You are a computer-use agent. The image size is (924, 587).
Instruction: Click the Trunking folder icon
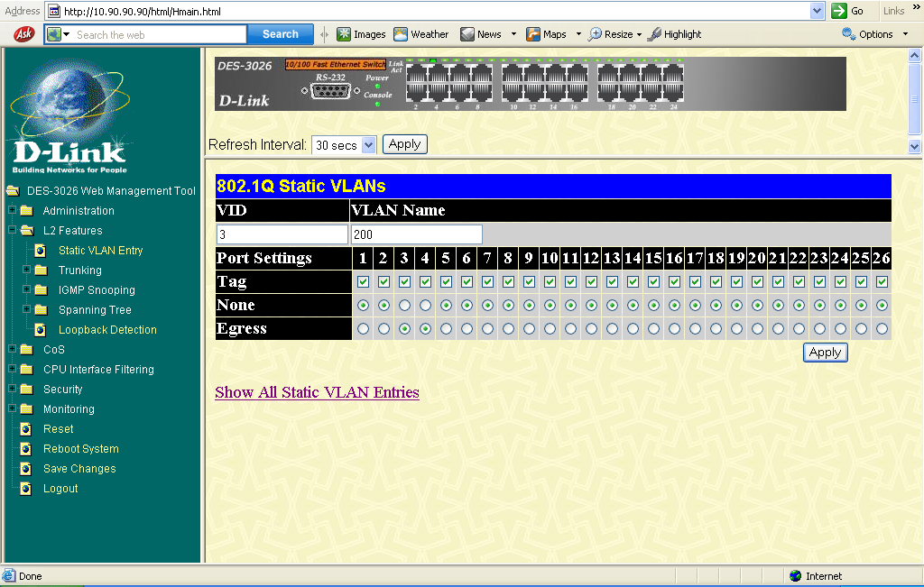click(42, 271)
